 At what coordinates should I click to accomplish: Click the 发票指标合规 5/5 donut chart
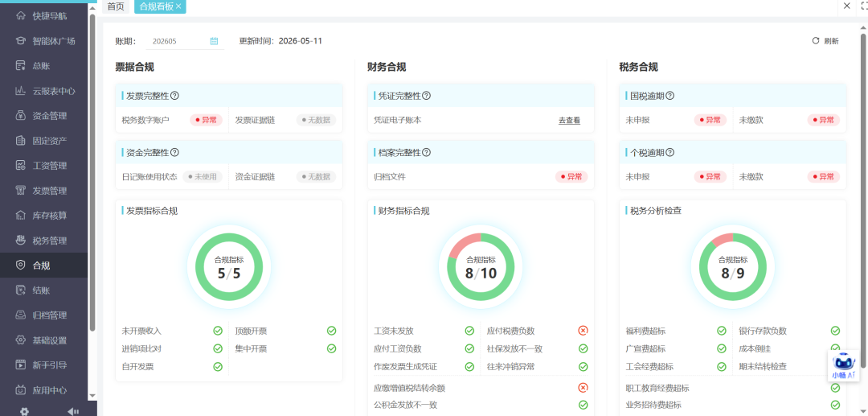[x=228, y=266]
